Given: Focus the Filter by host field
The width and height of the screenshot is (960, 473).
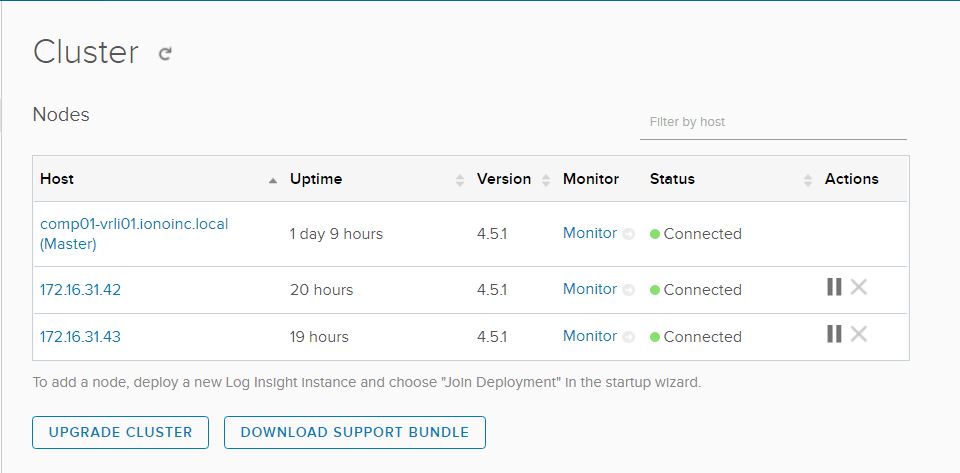Looking at the screenshot, I should point(772,122).
